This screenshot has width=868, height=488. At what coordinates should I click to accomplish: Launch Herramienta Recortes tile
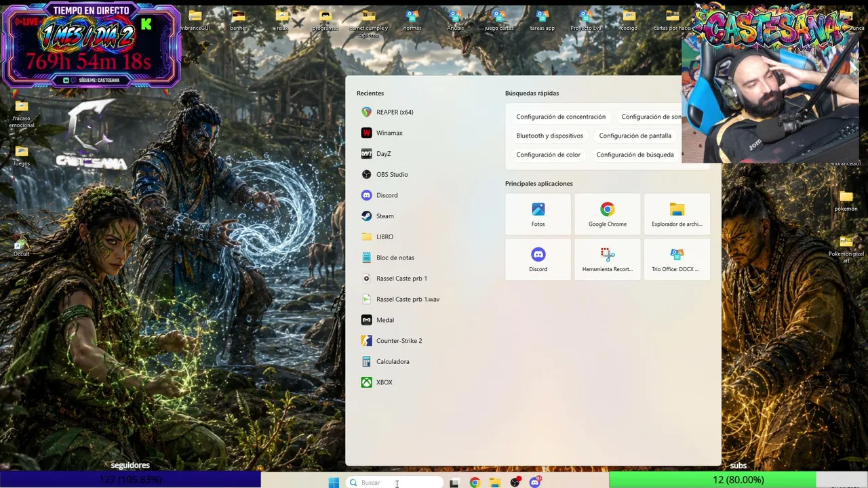click(x=608, y=260)
